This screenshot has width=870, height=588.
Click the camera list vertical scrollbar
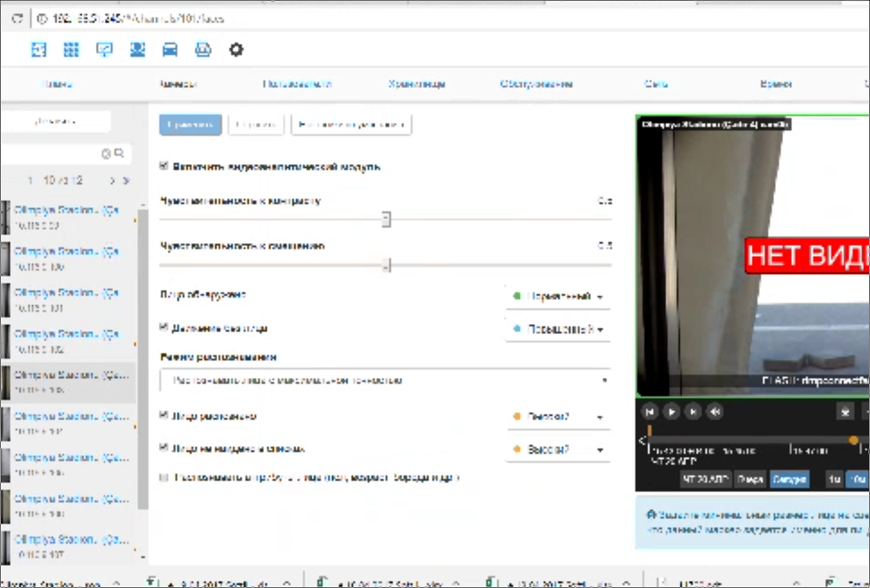pos(143,359)
